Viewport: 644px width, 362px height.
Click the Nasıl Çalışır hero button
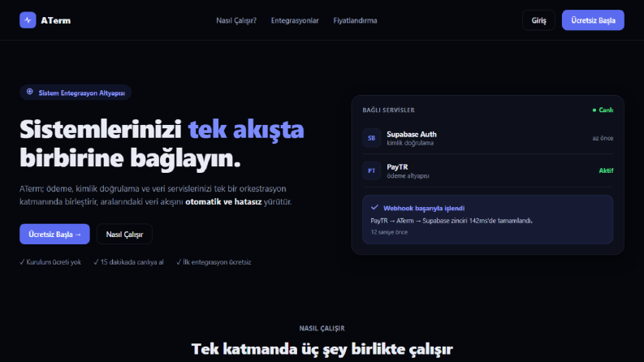click(124, 234)
